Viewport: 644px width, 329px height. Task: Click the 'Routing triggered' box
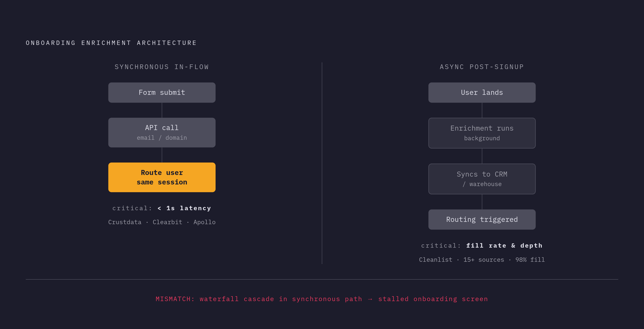coord(482,220)
